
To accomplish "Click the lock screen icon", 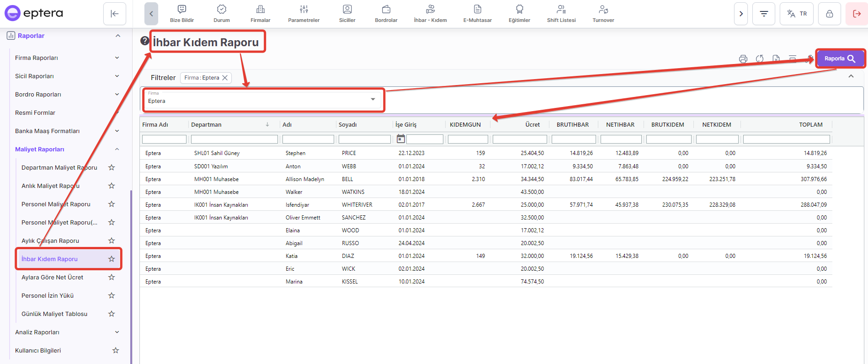I will pos(829,14).
